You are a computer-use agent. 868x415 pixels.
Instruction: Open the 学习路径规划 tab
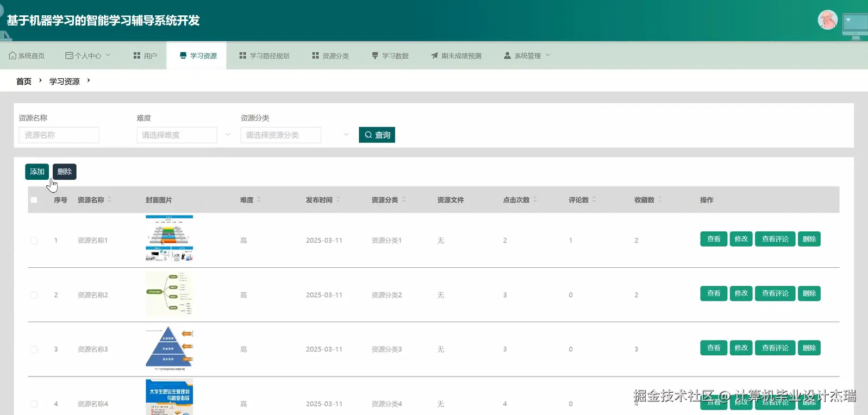[x=264, y=55]
